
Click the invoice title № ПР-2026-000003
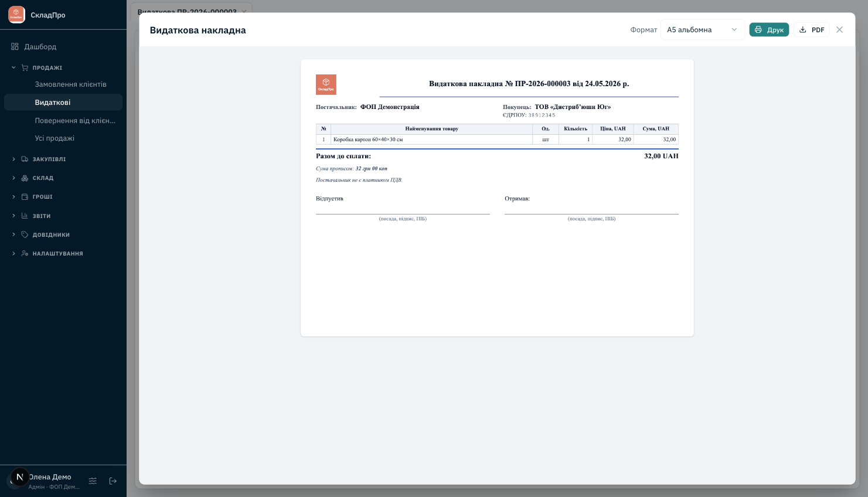click(529, 84)
